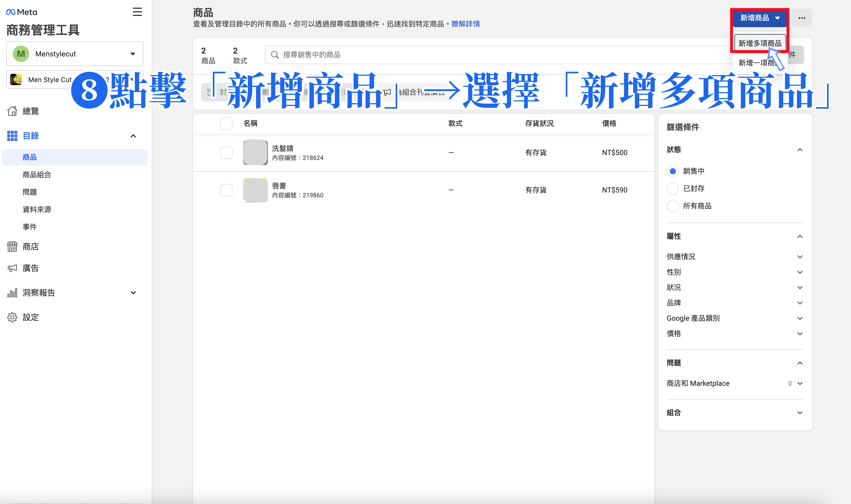Click the search magnifier icon
Image resolution: width=851 pixels, height=504 pixels.
(275, 55)
